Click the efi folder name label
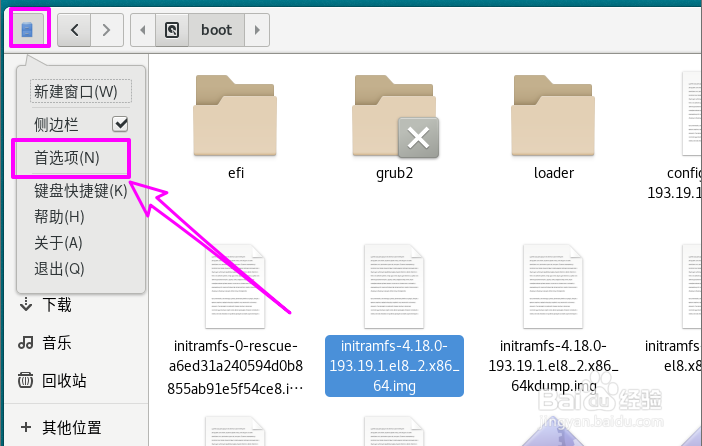Image resolution: width=702 pixels, height=446 pixels. tap(236, 173)
